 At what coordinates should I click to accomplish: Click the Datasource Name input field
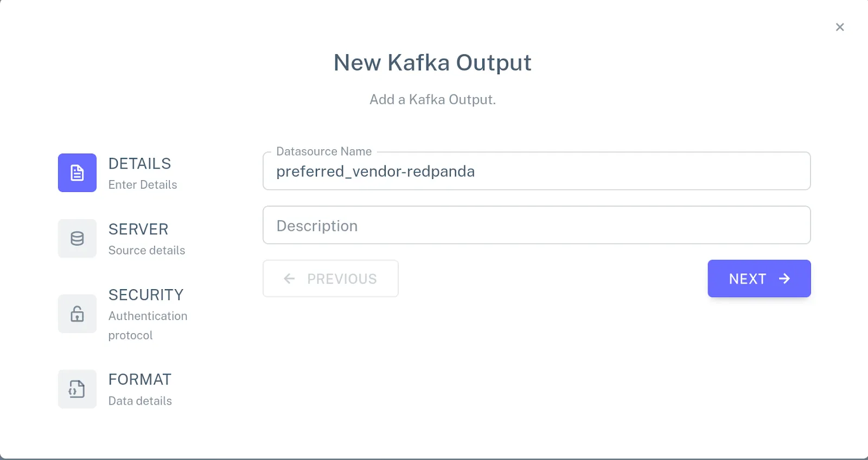tap(536, 171)
